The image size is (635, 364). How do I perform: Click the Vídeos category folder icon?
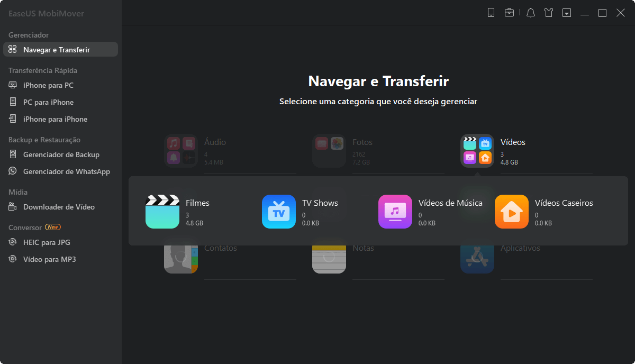(x=477, y=151)
